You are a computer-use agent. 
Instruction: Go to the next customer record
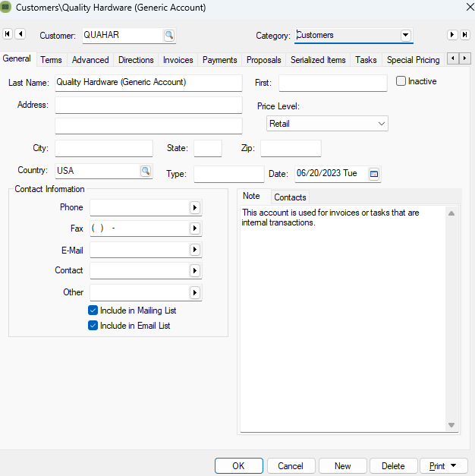tap(452, 35)
